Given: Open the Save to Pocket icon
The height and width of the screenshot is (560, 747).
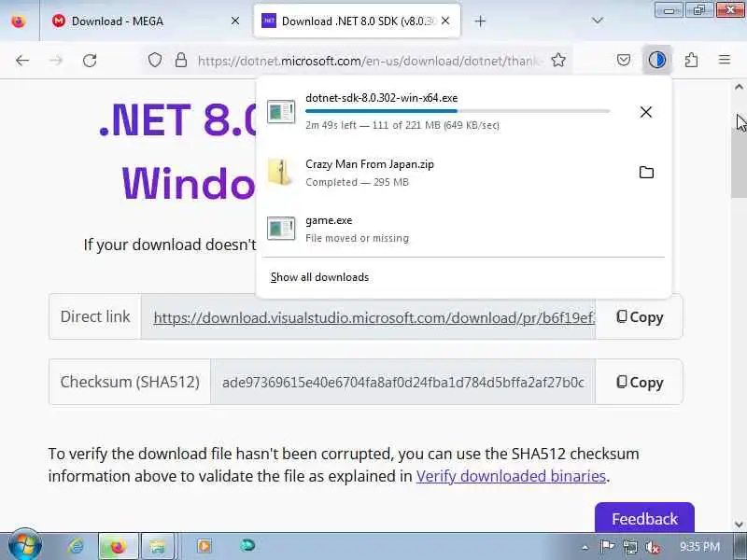Looking at the screenshot, I should [624, 60].
